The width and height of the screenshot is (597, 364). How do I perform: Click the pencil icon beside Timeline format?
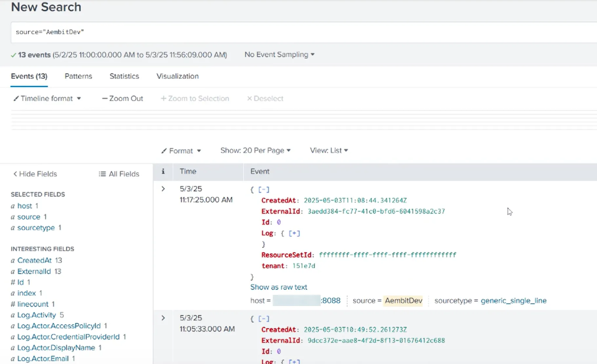tap(16, 98)
